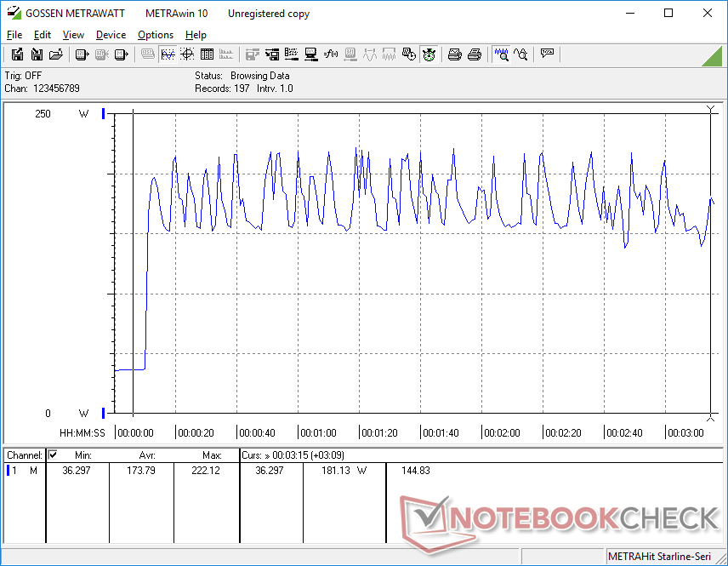Screen dimensions: 728x566
Task: Click the Trig: OFF label
Action: coord(23,75)
